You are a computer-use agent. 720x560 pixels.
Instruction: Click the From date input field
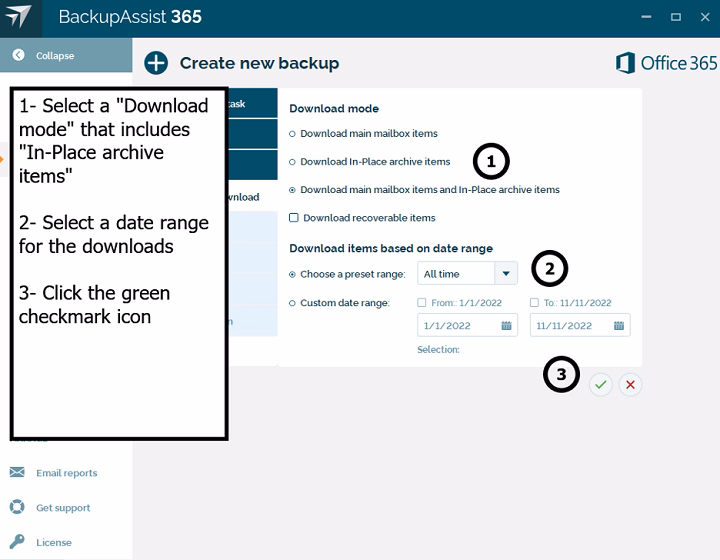pyautogui.click(x=456, y=325)
